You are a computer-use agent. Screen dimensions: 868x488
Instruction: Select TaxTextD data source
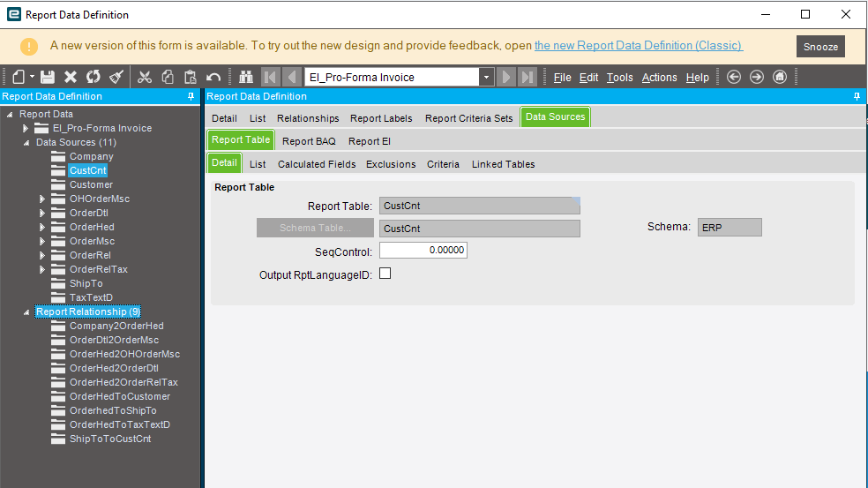pyautogui.click(x=91, y=297)
